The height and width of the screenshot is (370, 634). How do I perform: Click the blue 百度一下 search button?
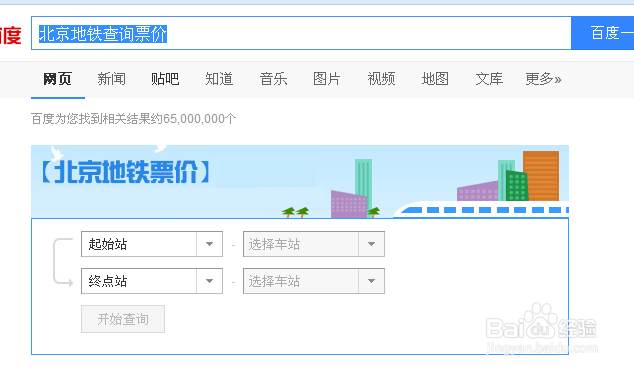602,33
